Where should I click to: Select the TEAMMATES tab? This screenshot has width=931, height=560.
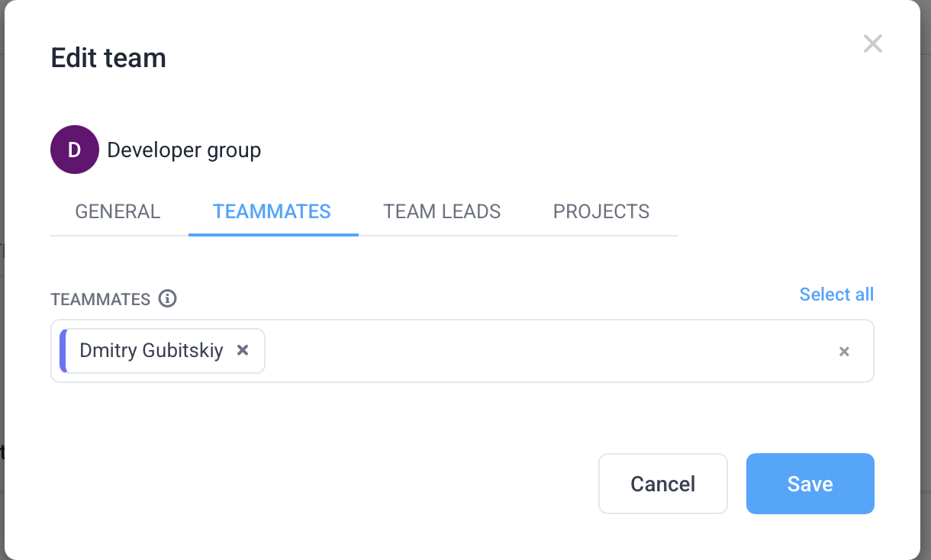(x=272, y=211)
